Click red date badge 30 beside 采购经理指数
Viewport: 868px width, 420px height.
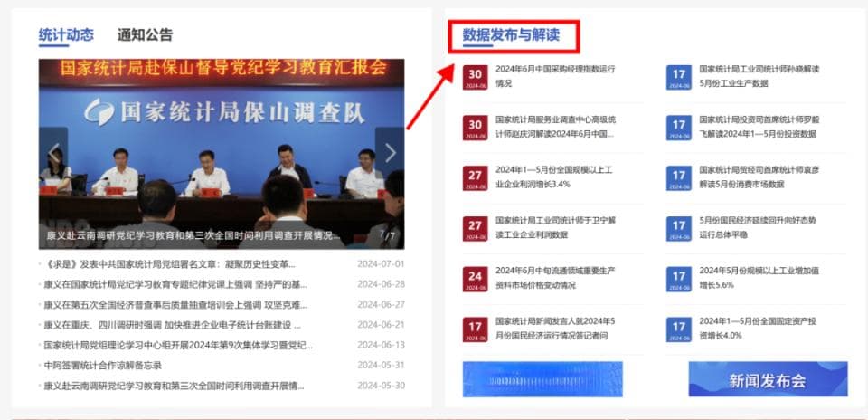point(475,77)
